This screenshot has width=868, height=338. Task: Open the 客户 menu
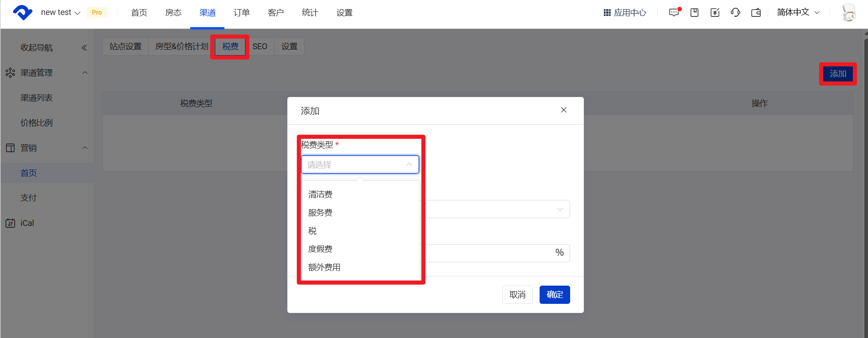coord(276,13)
